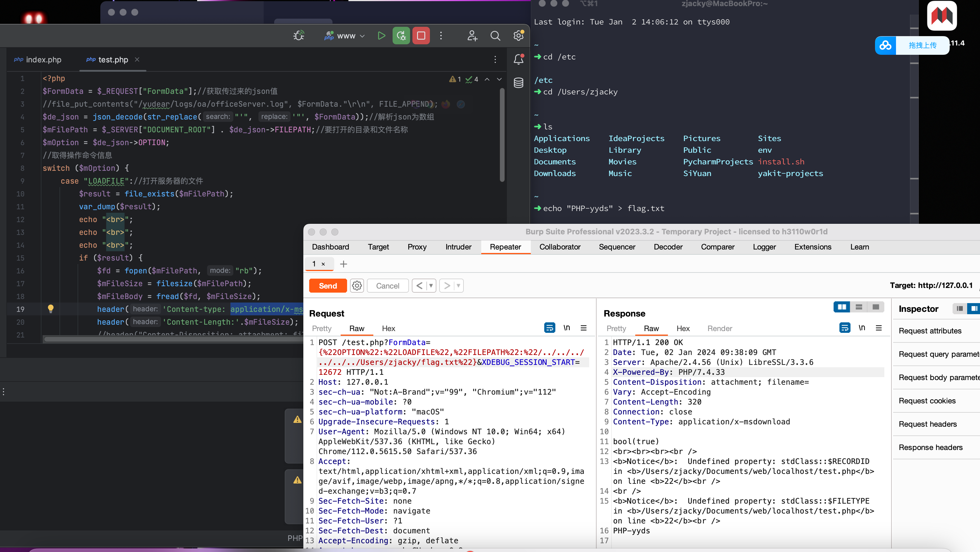Open PhpStorm Search Everywhere magnifier
980x552 pixels.
[x=495, y=36]
